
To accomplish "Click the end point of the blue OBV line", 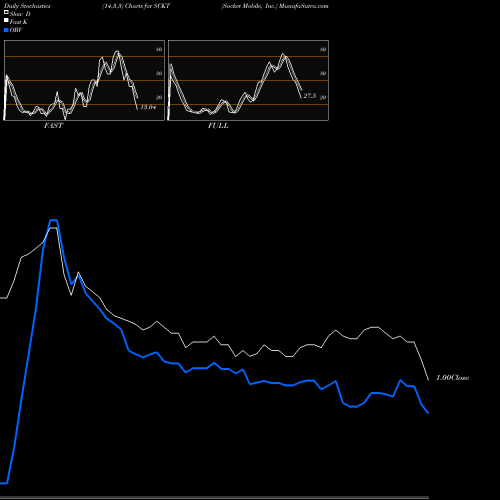I will point(428,413).
